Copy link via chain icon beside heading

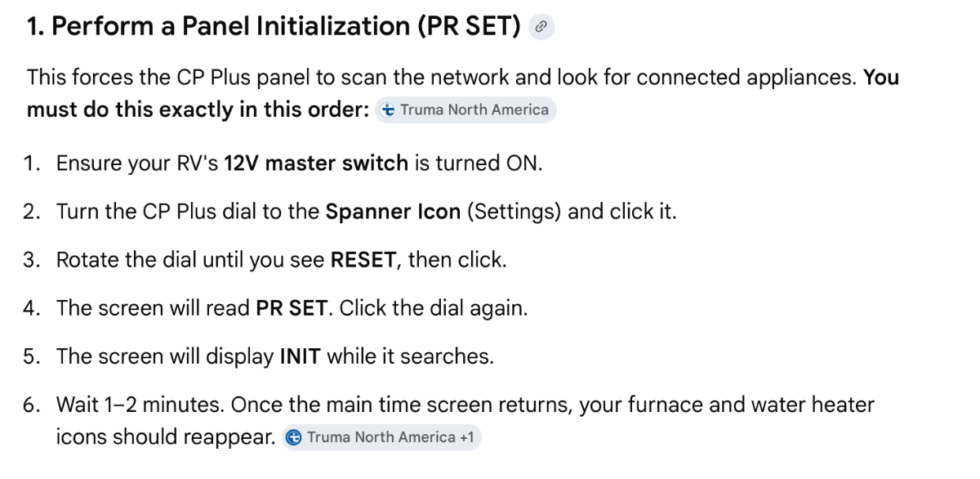pos(541,27)
